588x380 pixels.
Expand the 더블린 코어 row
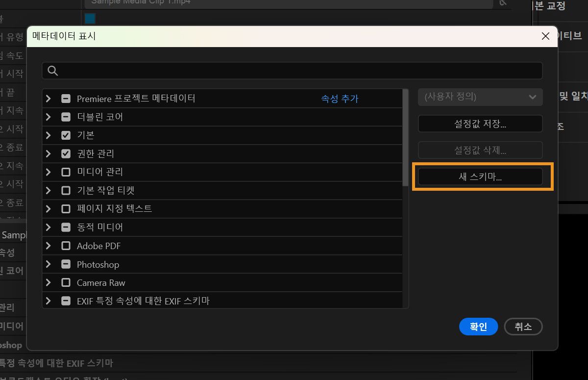point(48,117)
